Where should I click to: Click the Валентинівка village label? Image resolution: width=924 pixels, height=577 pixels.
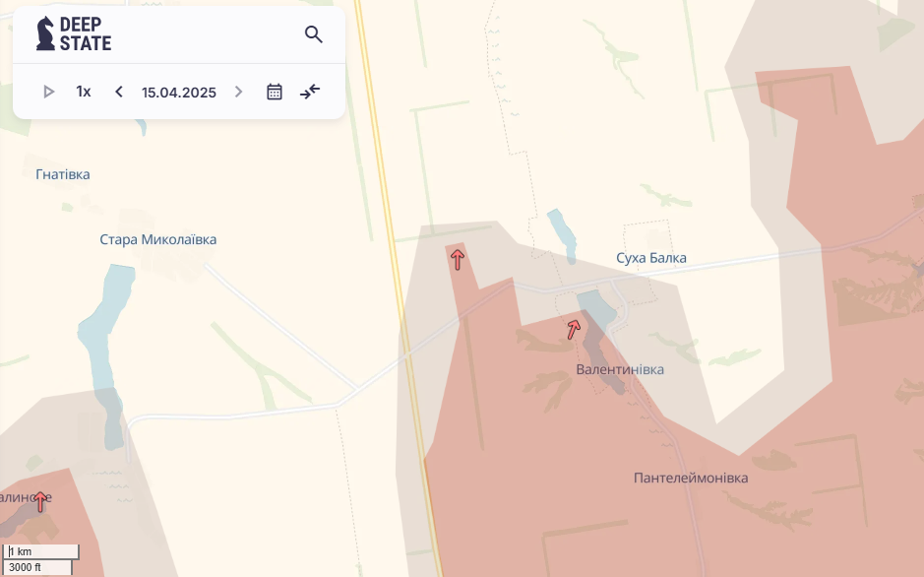pyautogui.click(x=620, y=369)
